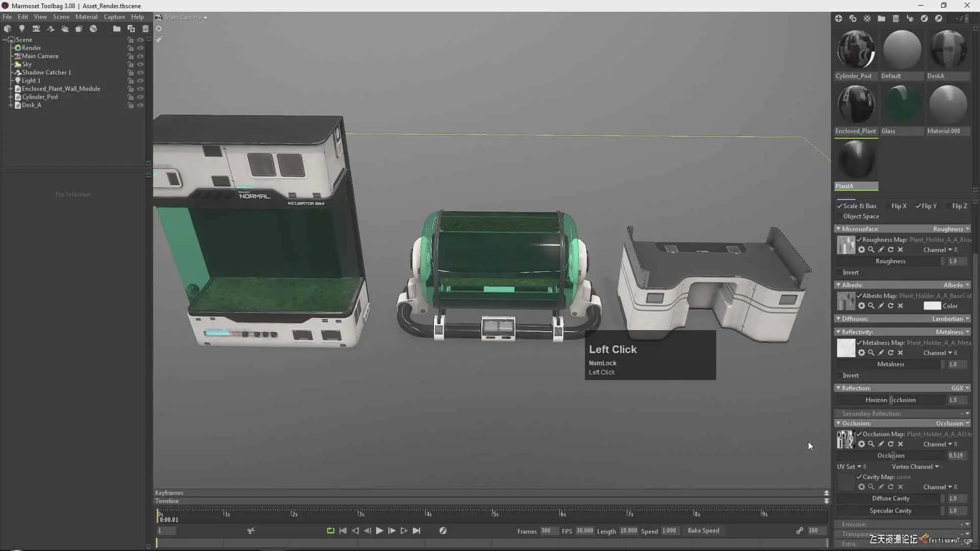980x551 pixels.
Task: Open the Diffusion Lambertian dropdown
Action: coord(950,319)
